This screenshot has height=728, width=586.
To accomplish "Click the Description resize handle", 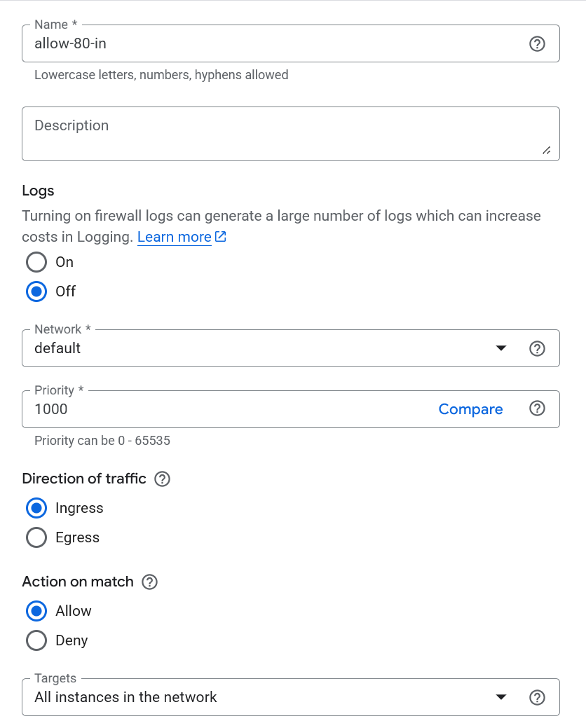I will [546, 150].
